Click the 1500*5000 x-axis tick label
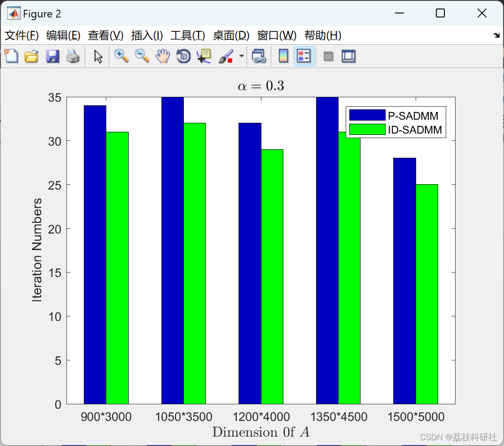 [x=416, y=417]
